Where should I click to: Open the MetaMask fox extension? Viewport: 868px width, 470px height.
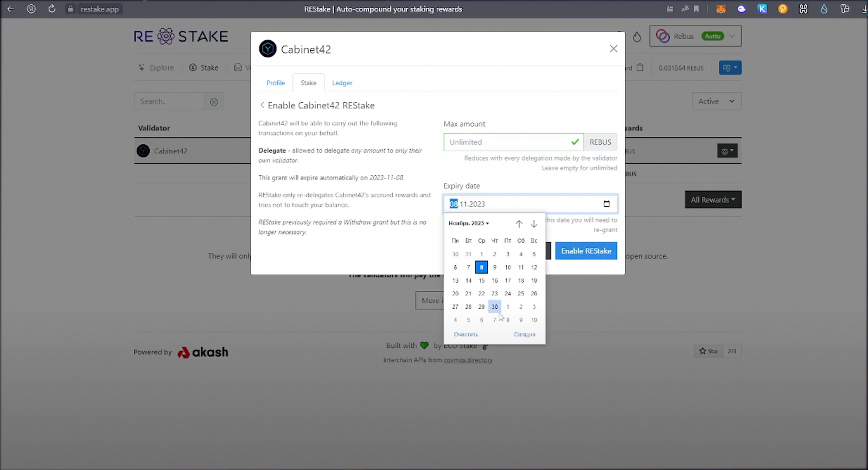pyautogui.click(x=721, y=9)
